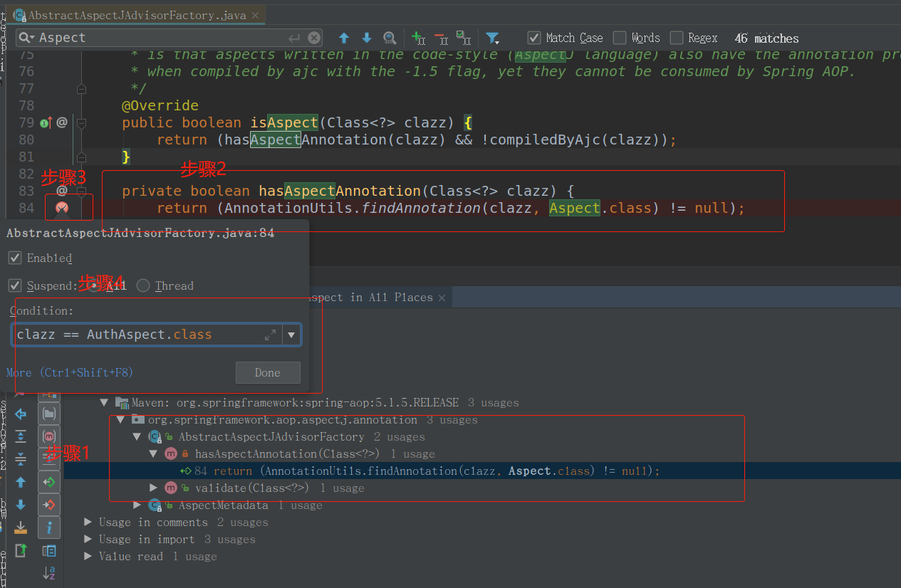Expand the validate(Class<?>) node
The image size is (901, 588).
[154, 488]
